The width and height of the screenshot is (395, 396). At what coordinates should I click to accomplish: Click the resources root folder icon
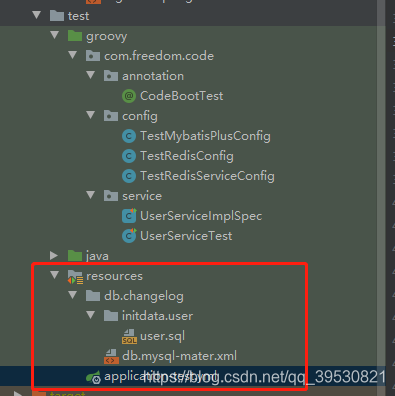(75, 277)
